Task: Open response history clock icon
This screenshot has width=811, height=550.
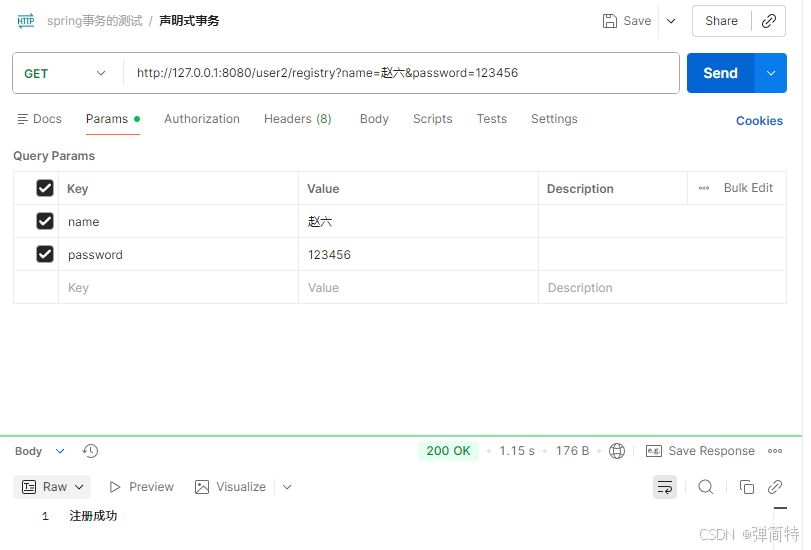Action: click(x=90, y=451)
